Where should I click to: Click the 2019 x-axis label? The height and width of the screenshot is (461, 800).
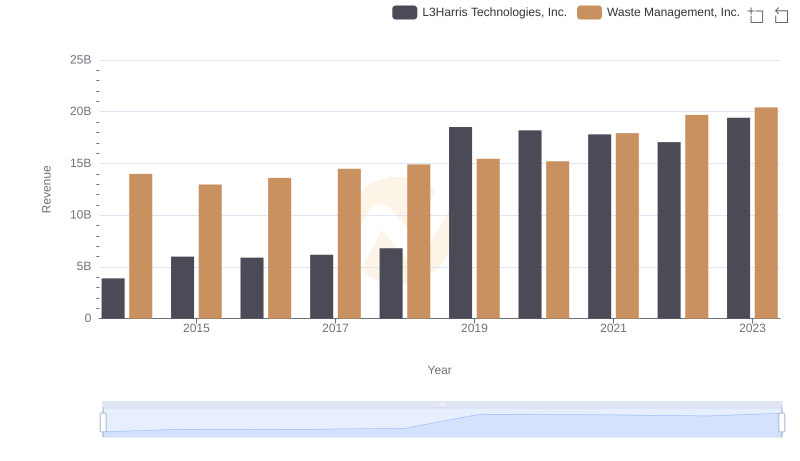[474, 328]
